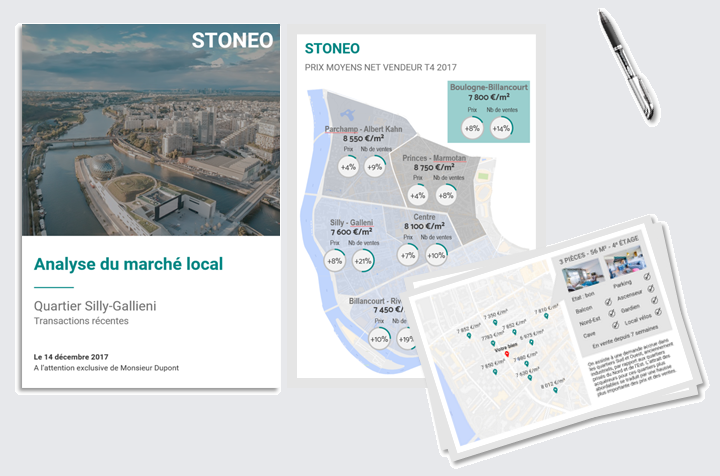Click the 'En vente depuis 7 semaines' line

pos(625,336)
